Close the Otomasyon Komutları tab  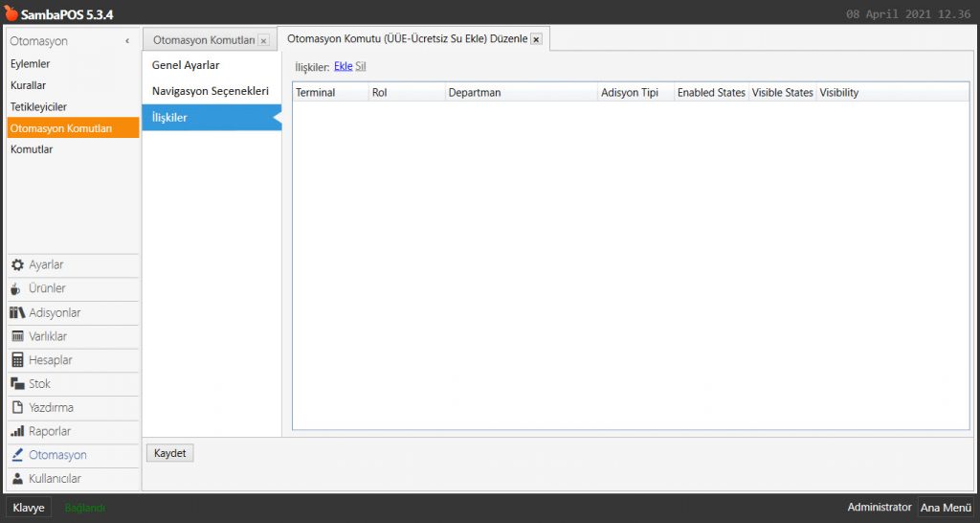pos(263,40)
